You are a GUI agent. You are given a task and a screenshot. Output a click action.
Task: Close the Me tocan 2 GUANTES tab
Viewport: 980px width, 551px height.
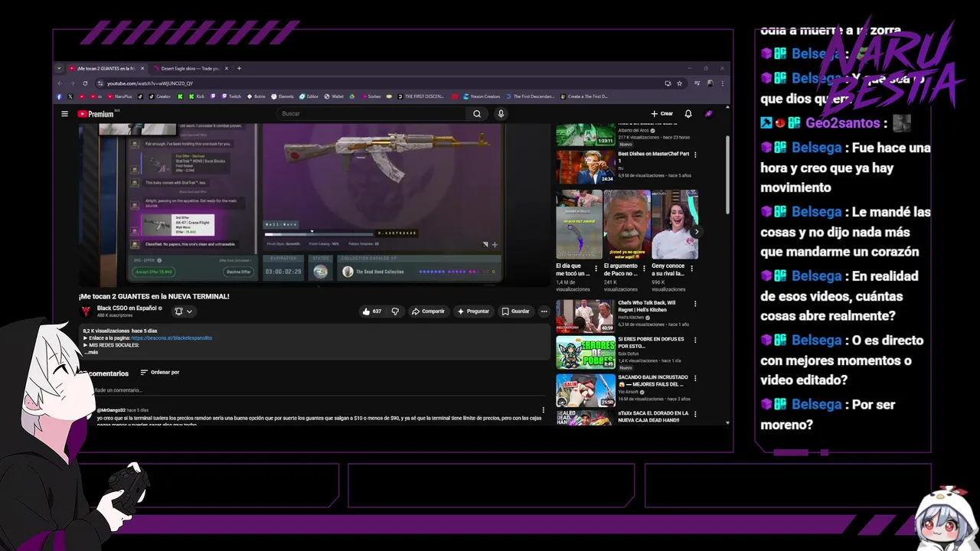click(141, 68)
